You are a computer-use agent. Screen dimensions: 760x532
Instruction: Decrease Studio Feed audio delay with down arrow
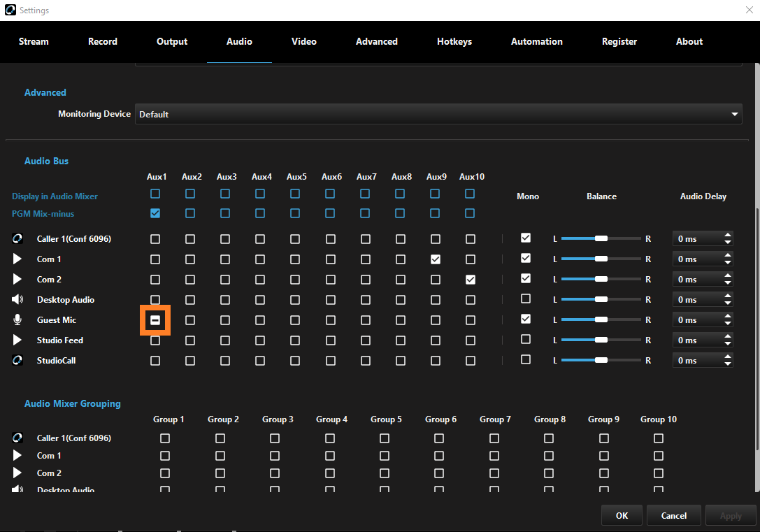click(728, 343)
